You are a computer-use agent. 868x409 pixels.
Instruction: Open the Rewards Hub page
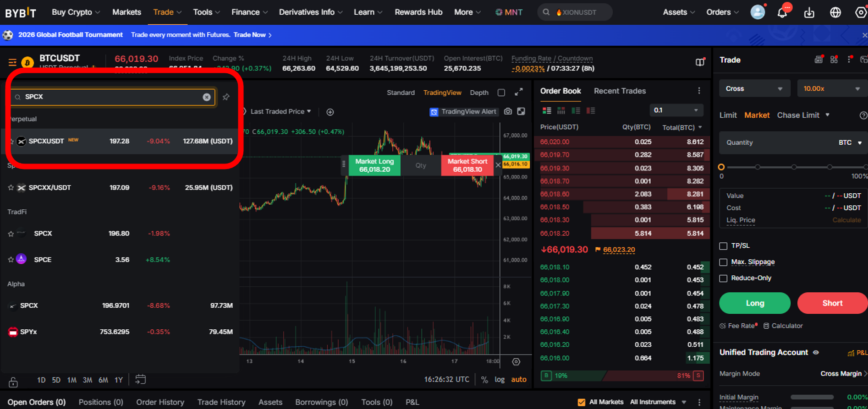pos(418,12)
